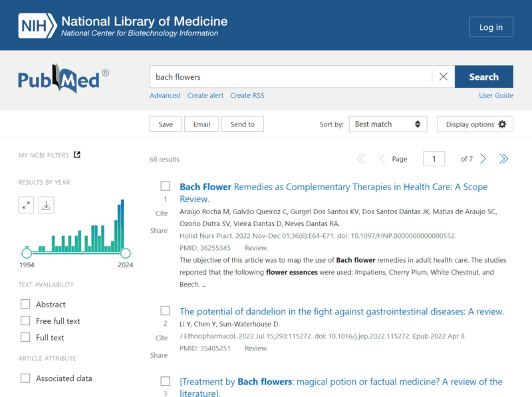Click the National Library of Medicine header text

pyautogui.click(x=144, y=21)
